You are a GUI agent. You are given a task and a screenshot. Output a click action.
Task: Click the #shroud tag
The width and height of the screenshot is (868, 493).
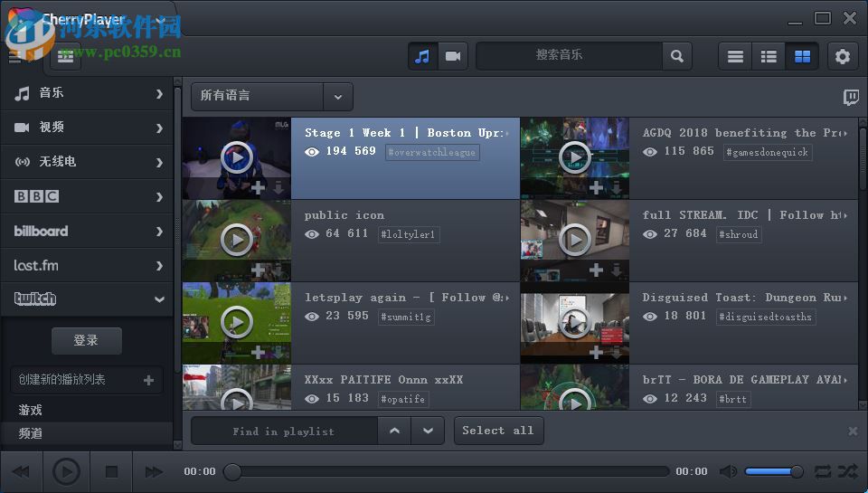pos(739,234)
